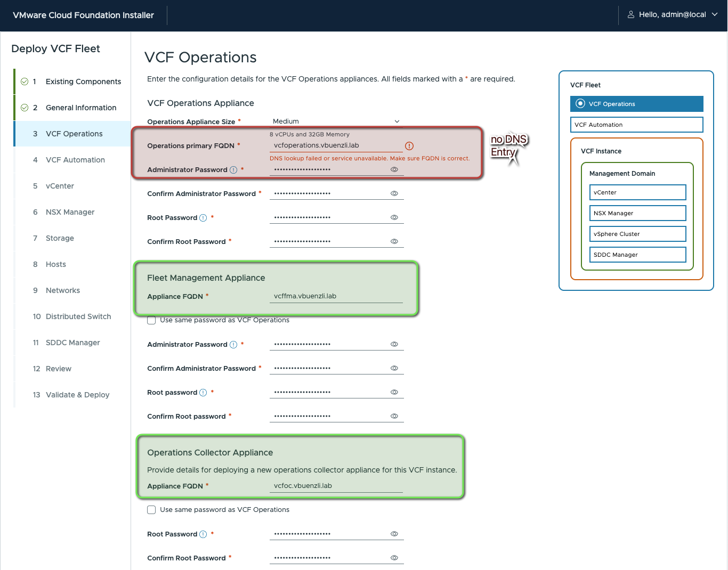
Task: Click the green checkmark icon for General Information
Action: click(x=25, y=108)
